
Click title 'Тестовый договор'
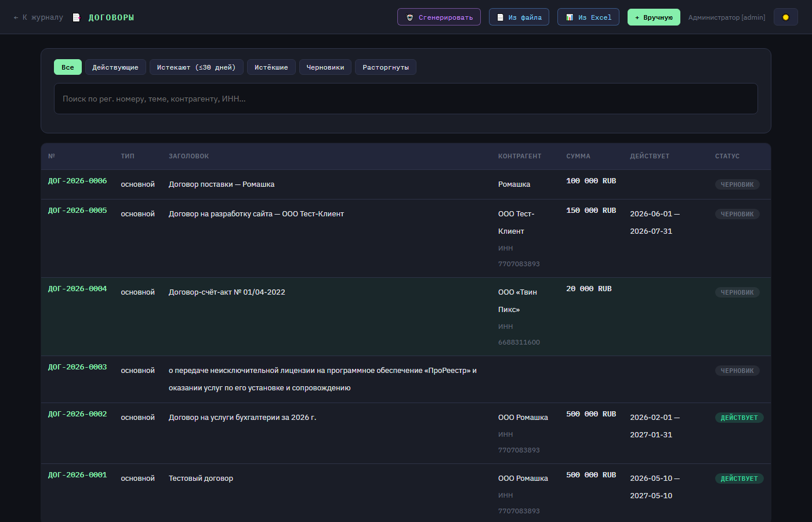tap(201, 478)
